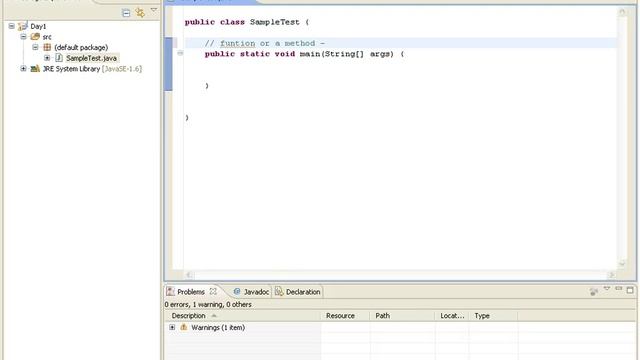
Task: Switch to the Javadoc tab
Action: tap(256, 292)
